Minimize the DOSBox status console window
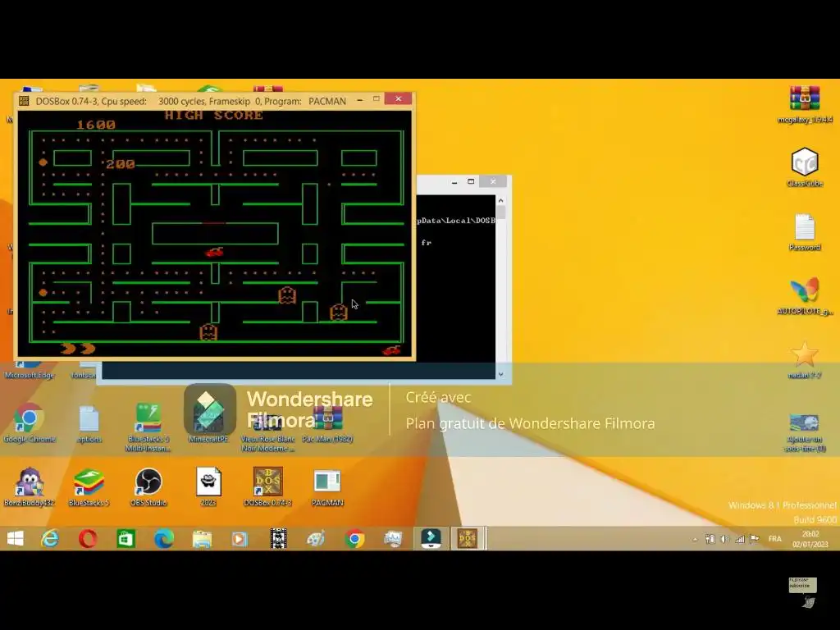Image resolution: width=840 pixels, height=630 pixels. point(454,182)
